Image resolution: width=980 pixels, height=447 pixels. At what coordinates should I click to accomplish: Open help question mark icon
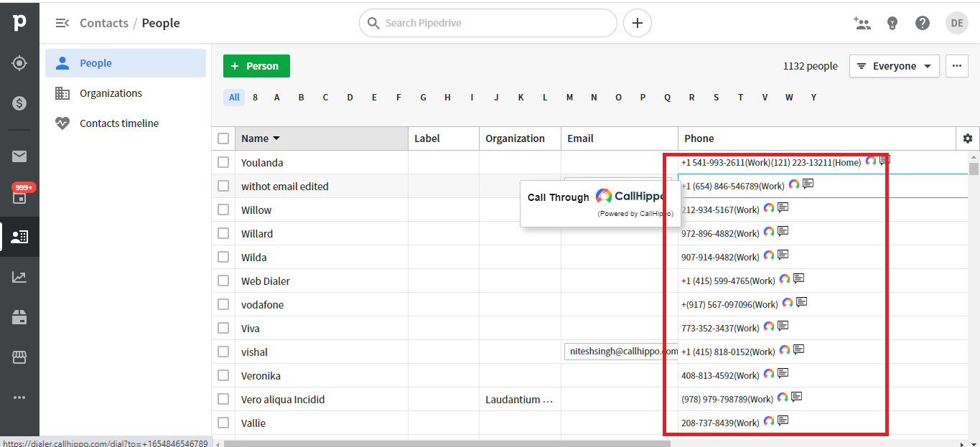coord(923,23)
